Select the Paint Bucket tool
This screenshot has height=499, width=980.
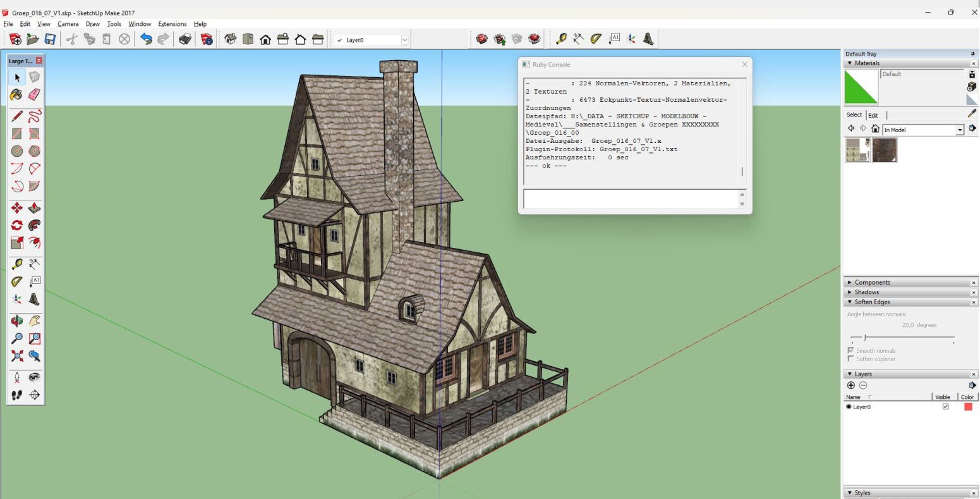[16, 94]
